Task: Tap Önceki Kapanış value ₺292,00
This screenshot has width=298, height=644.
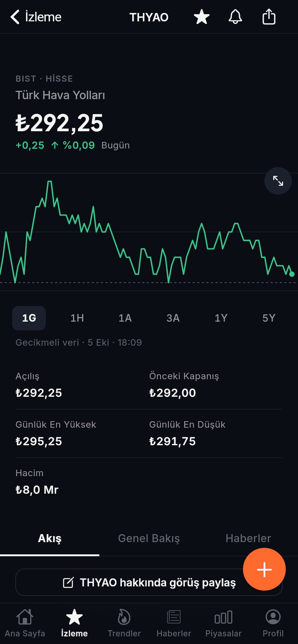Action: click(x=172, y=393)
